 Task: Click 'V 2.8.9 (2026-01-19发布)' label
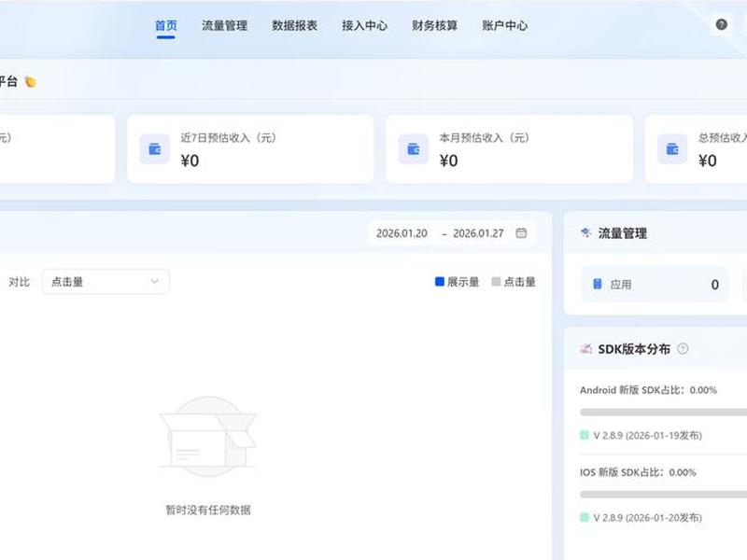coord(647,435)
